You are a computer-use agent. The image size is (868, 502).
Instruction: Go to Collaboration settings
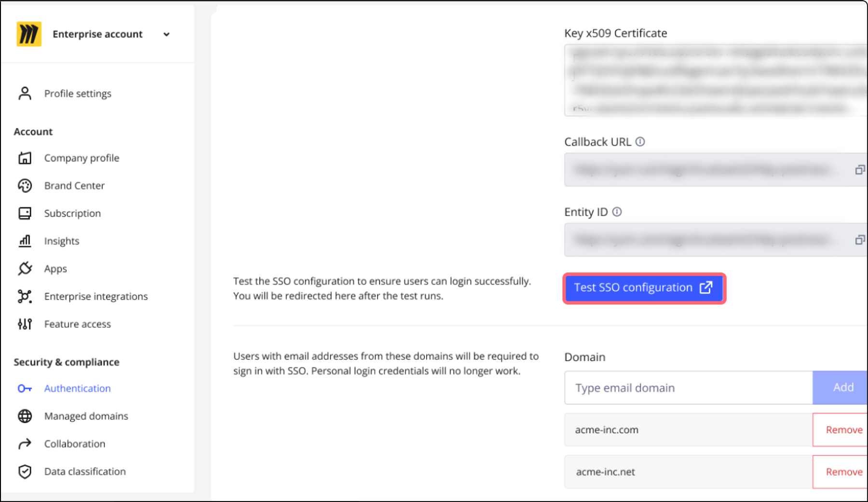coord(74,444)
